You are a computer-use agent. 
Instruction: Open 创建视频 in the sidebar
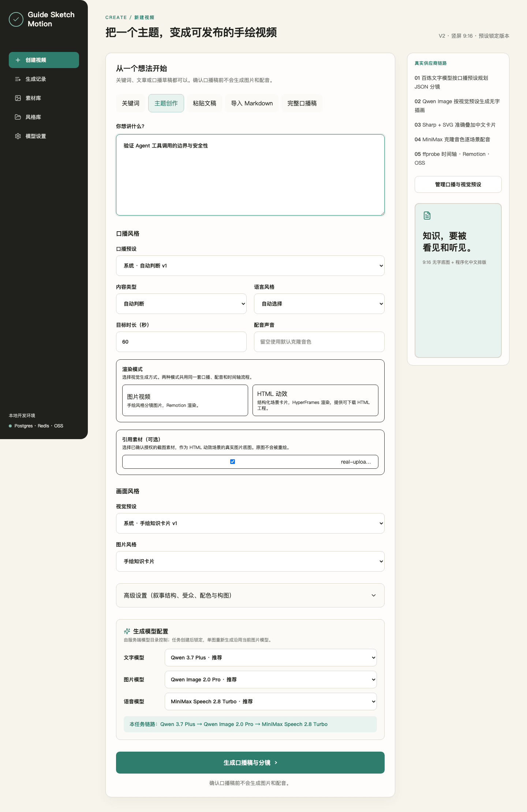44,60
